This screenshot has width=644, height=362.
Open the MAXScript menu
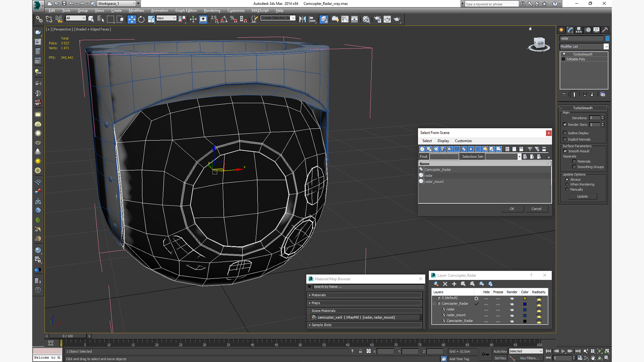(260, 11)
